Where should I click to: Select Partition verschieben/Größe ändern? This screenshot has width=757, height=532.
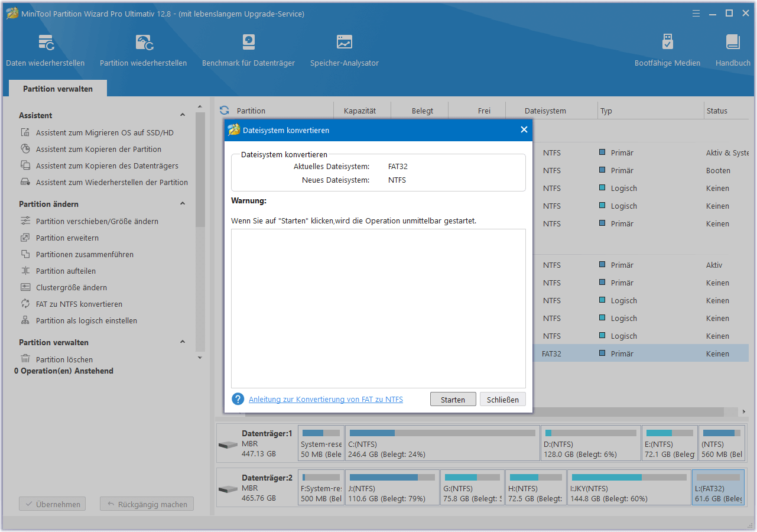(x=97, y=222)
